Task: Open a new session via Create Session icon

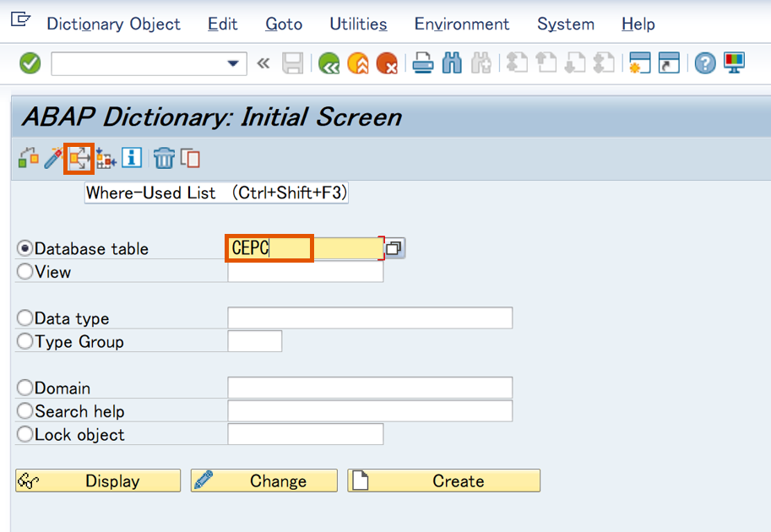Action: coord(640,62)
